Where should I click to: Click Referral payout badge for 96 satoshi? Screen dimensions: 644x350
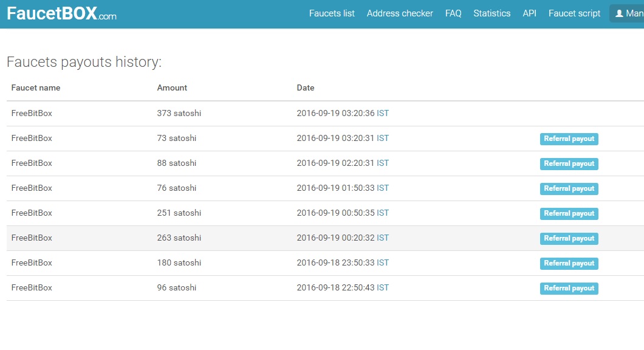(x=569, y=289)
